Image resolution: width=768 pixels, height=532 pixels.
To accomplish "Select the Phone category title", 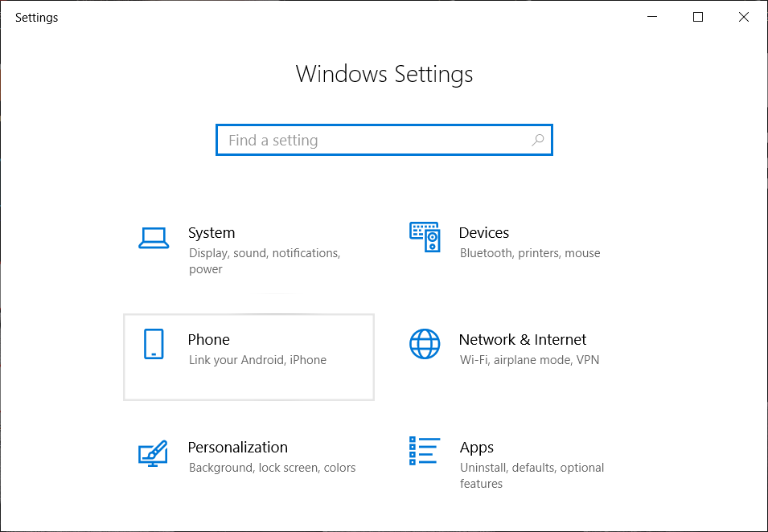I will pos(208,340).
